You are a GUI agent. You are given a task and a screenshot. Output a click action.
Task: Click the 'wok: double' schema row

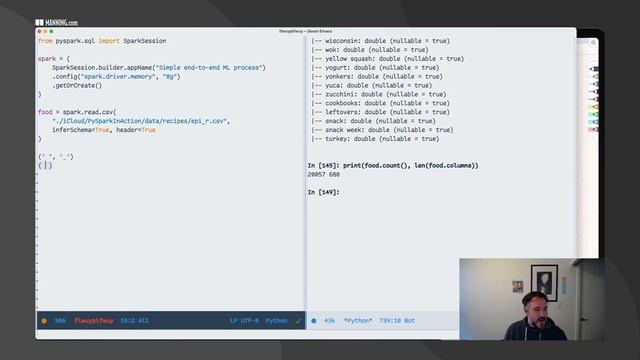coord(370,50)
